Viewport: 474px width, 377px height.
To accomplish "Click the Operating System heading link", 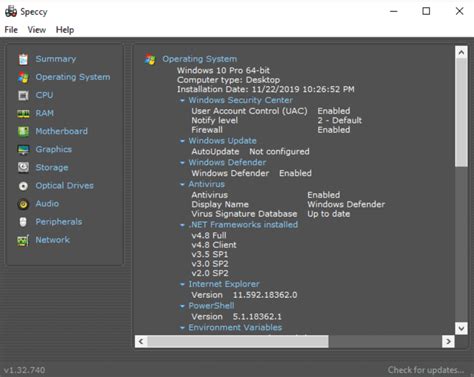I will 200,59.
